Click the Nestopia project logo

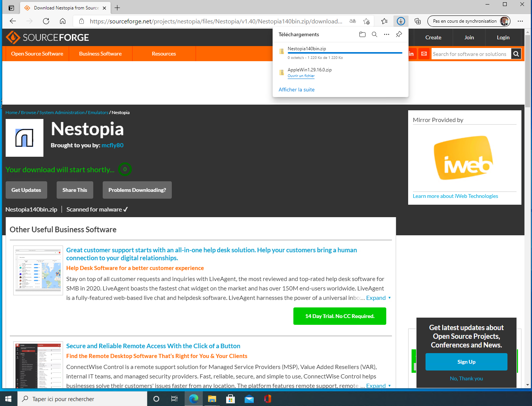[25, 138]
